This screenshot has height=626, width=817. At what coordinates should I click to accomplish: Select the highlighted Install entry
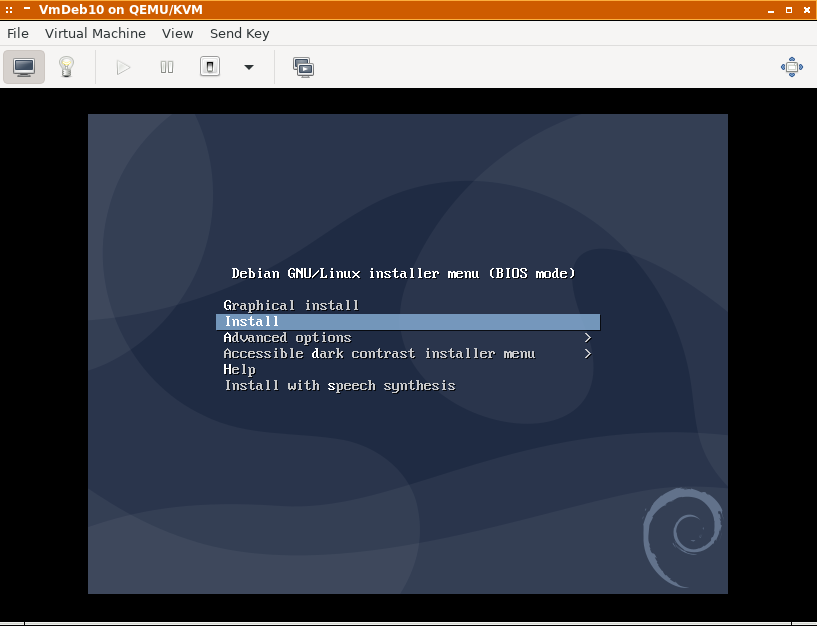pos(408,322)
